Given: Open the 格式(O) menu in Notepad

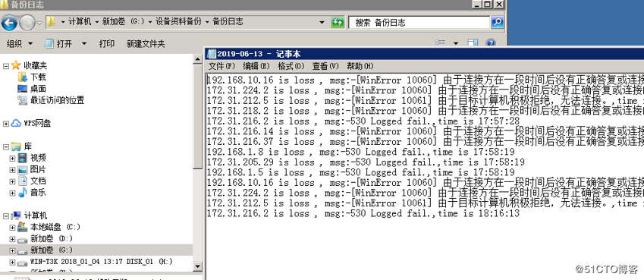Looking at the screenshot, I should pyautogui.click(x=291, y=66).
